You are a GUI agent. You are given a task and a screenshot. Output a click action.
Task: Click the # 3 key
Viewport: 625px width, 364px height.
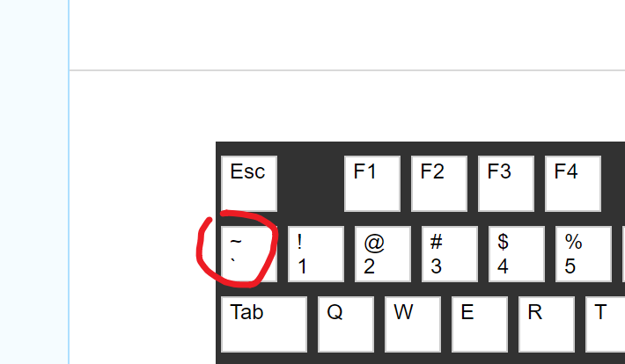pyautogui.click(x=450, y=254)
